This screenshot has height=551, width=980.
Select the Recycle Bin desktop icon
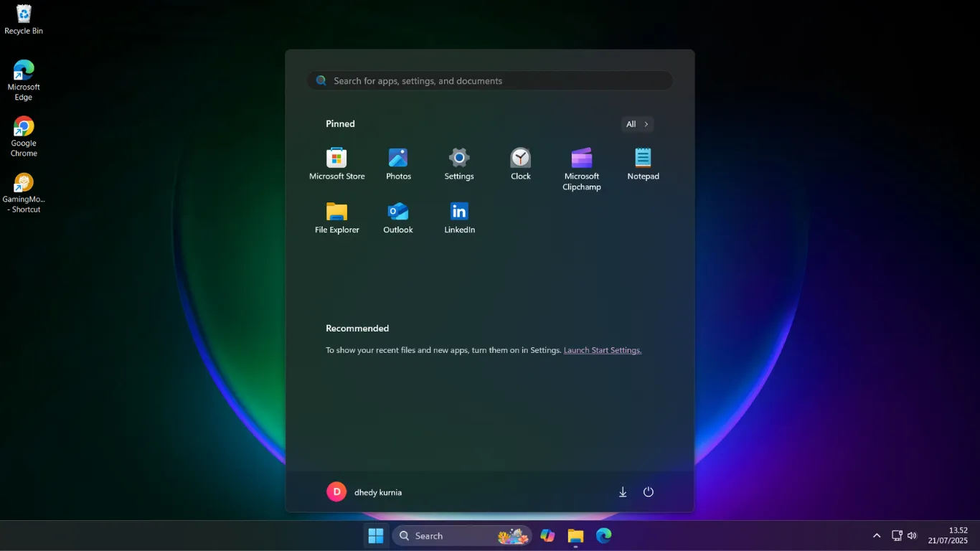click(x=24, y=19)
